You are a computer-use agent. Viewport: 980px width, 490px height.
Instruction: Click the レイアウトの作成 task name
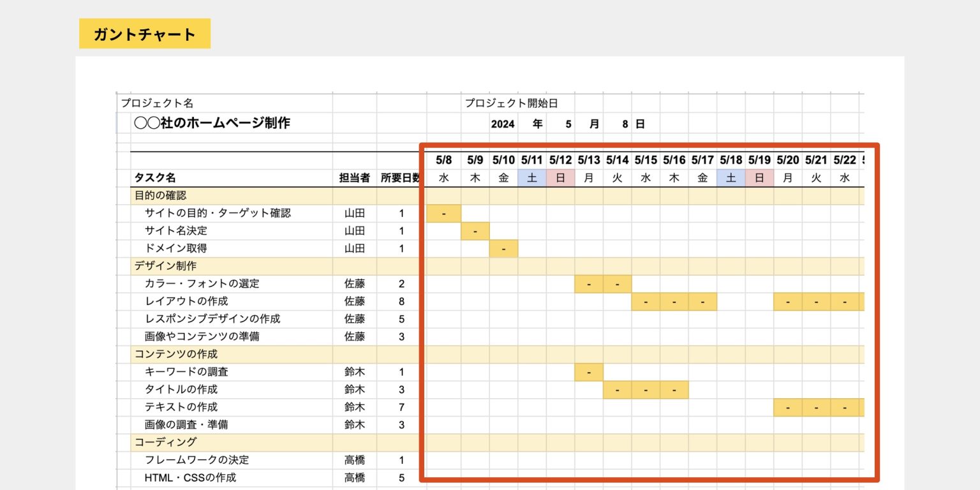tap(186, 301)
